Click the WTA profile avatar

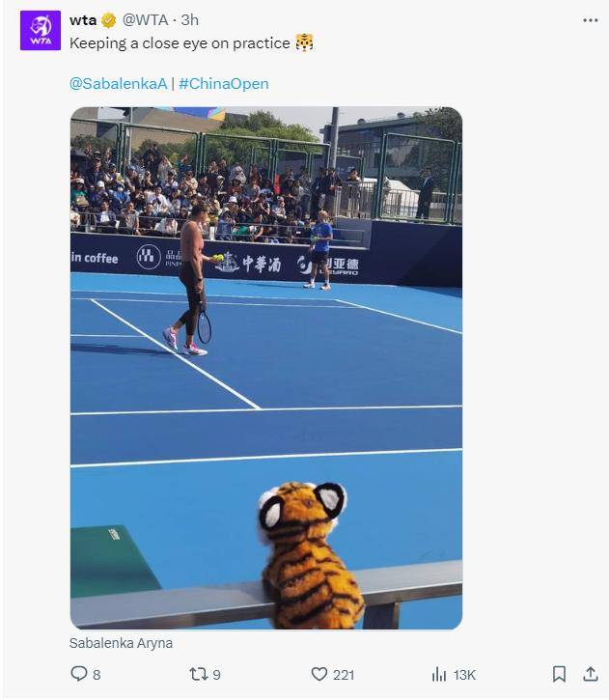[41, 30]
